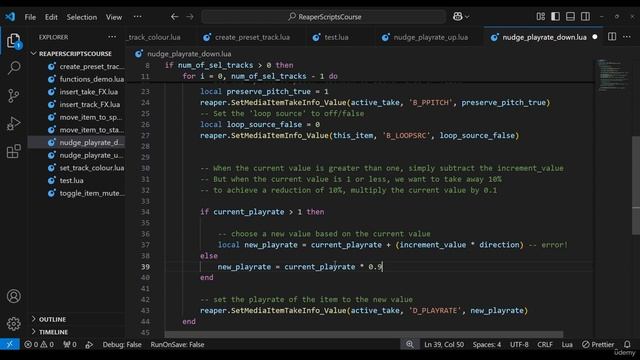
Task: Toggle Debug: False in status bar
Action: (122, 344)
